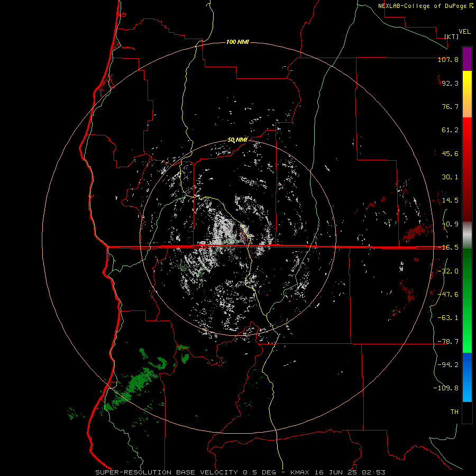This screenshot has width=476, height=476.
Task: Click the [KT] units label
Action: 452,36
